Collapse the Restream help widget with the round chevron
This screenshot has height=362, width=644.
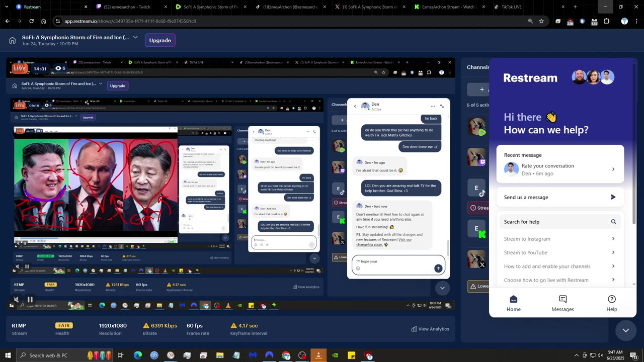626,330
